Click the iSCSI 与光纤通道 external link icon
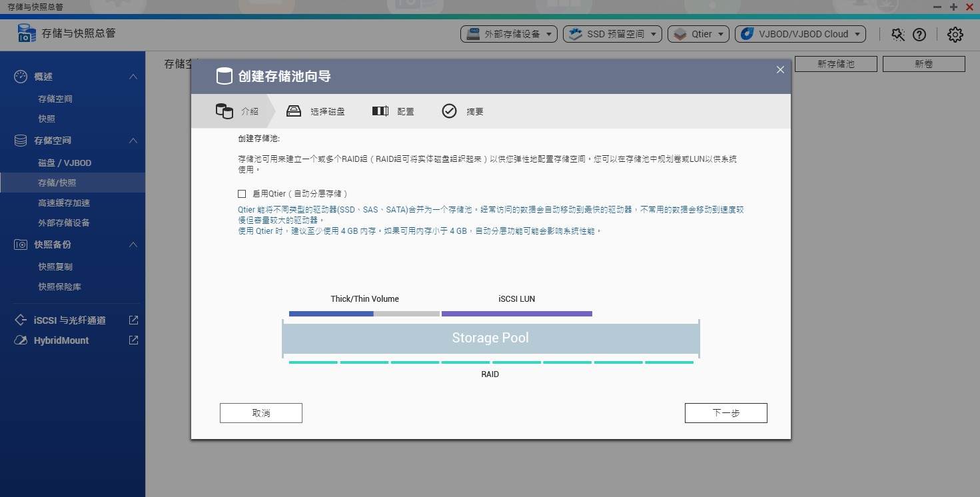Image resolution: width=980 pixels, height=497 pixels. 133,320
